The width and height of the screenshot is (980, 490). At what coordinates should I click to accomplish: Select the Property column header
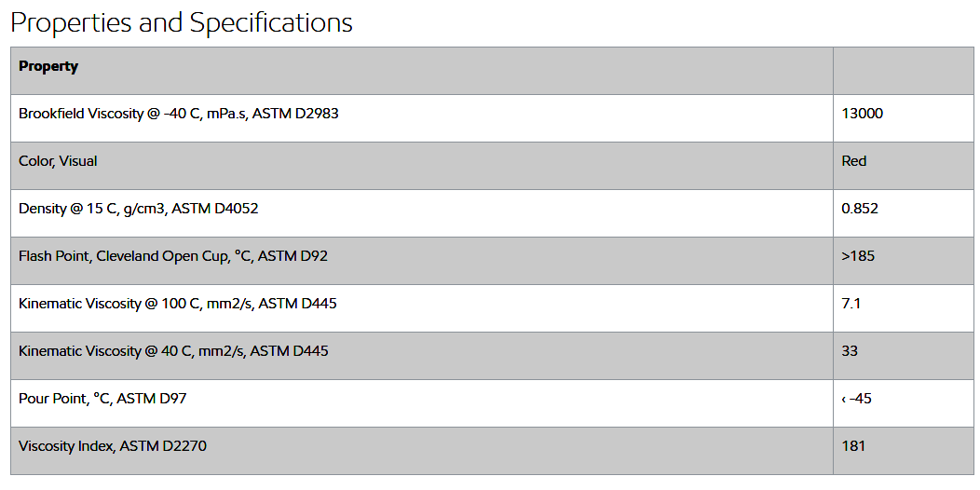coord(48,66)
